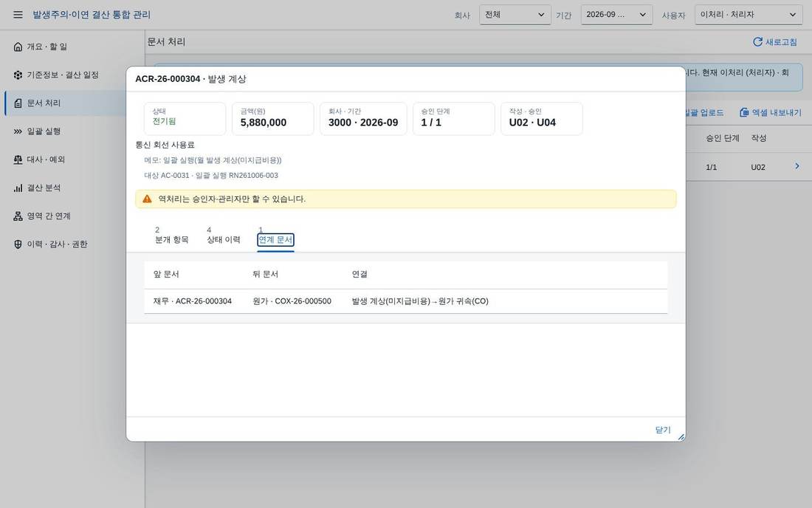This screenshot has height=508, width=812.
Task: Open the 사용자 dropdown 이처리 · 처리자
Action: (x=749, y=15)
